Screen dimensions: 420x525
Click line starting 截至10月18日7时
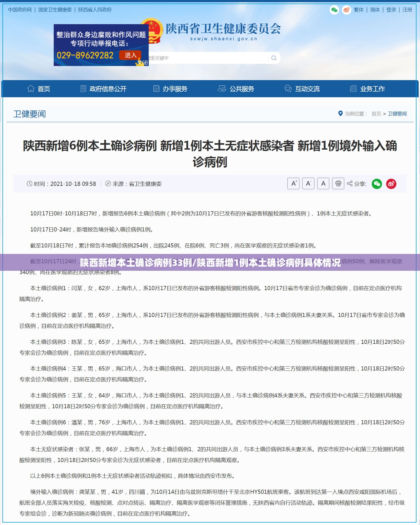(174, 246)
